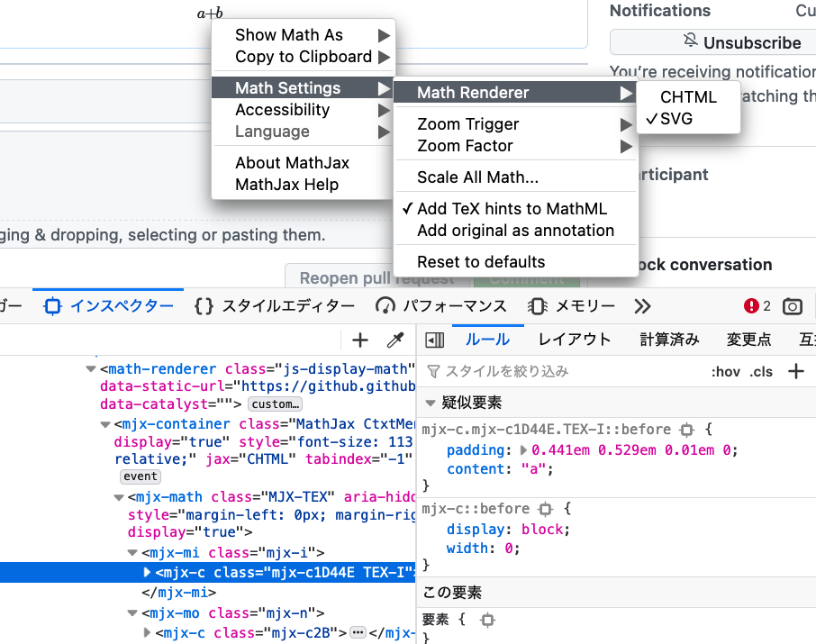816x644 pixels.
Task: Switch to the 計算済み tab
Action: coord(670,340)
